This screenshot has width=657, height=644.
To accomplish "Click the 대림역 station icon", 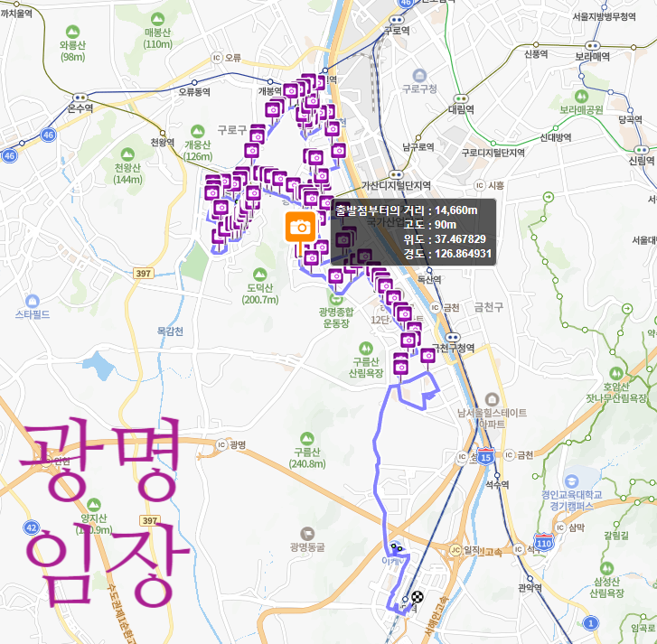I will point(461,98).
